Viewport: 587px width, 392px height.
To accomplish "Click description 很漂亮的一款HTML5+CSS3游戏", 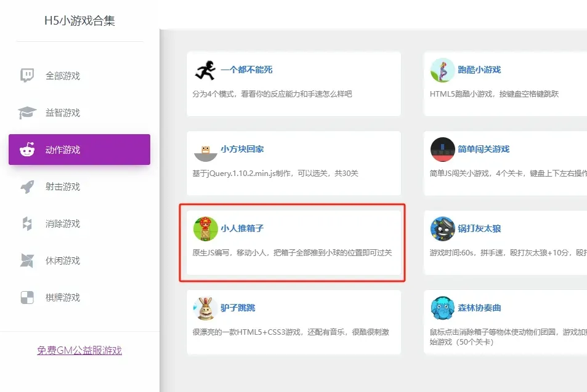I will [291, 332].
